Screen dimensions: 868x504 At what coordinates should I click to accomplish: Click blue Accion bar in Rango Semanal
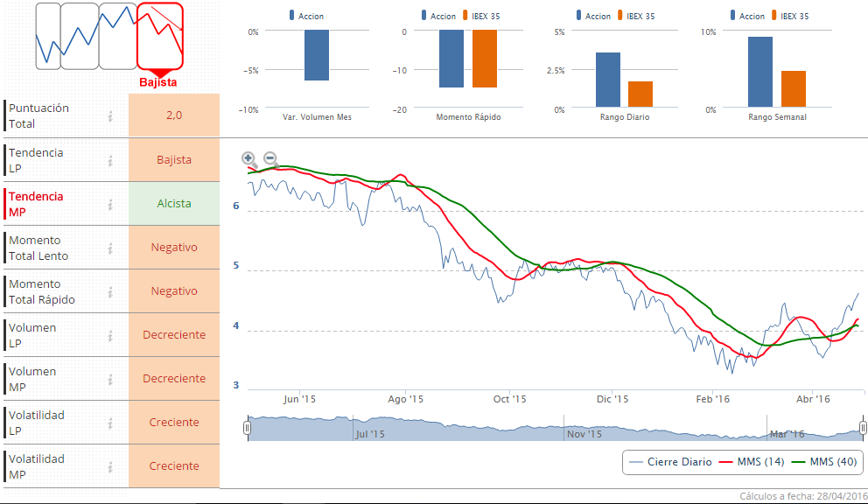760,72
